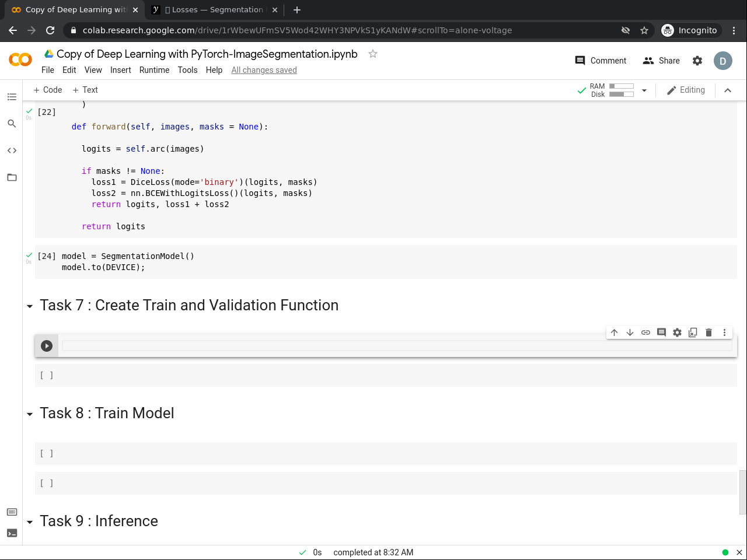Collapse the Task 8 section
747x560 pixels.
click(x=30, y=414)
